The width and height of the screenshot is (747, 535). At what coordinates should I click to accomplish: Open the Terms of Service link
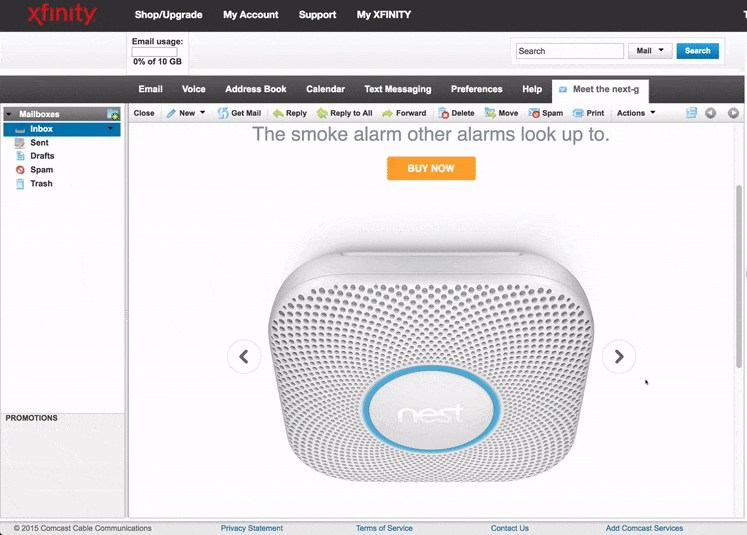point(384,528)
